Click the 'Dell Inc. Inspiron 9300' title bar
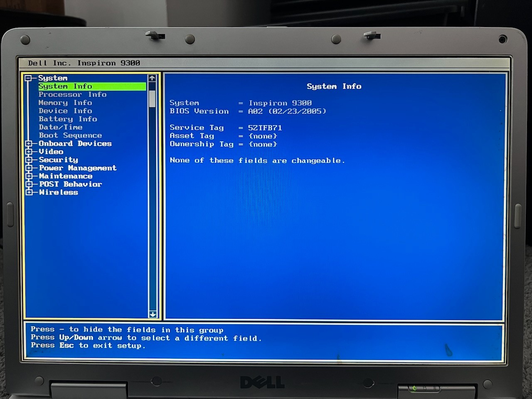The image size is (532, 399). (x=84, y=63)
